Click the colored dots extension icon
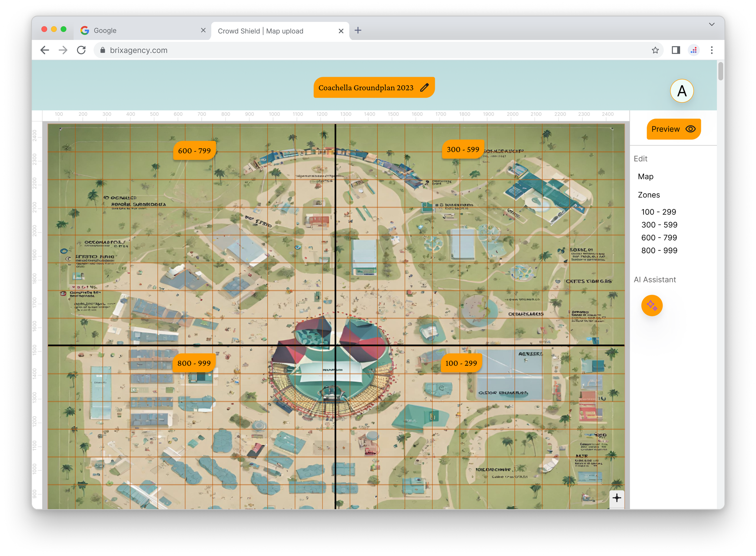 pos(693,50)
